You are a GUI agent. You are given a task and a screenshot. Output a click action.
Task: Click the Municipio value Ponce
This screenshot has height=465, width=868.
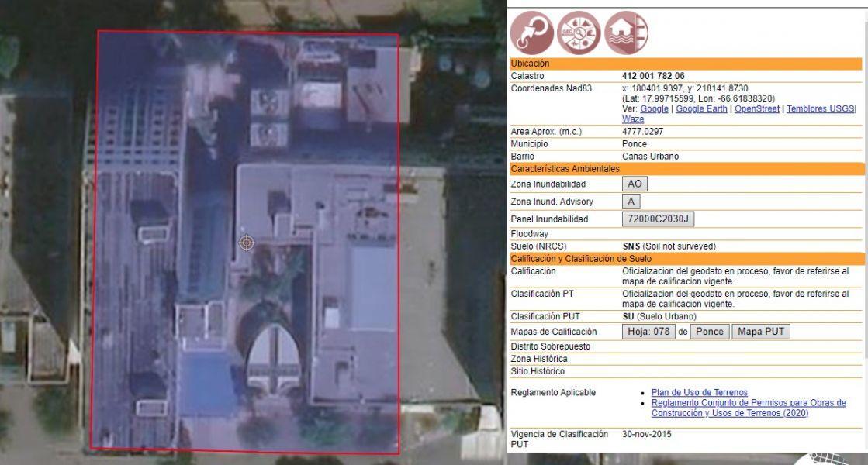[x=635, y=143]
